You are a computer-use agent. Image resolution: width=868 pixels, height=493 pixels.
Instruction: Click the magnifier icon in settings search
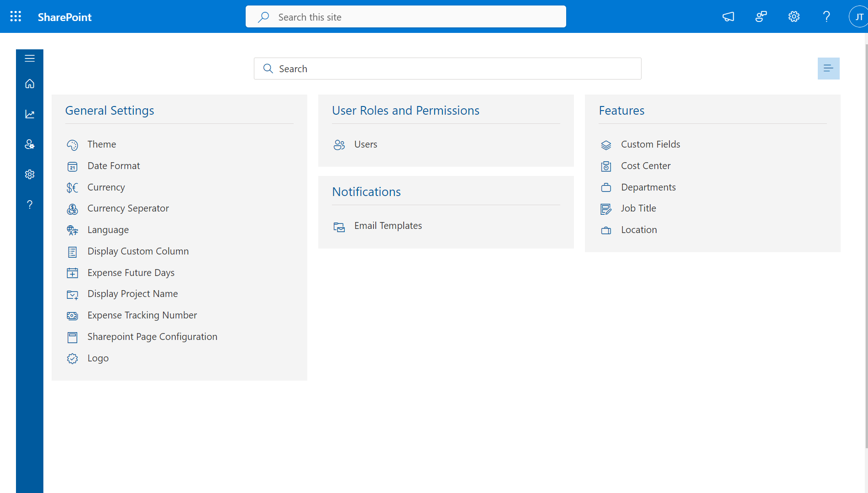click(268, 69)
